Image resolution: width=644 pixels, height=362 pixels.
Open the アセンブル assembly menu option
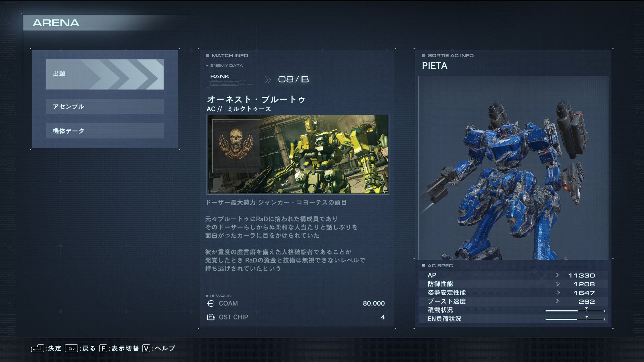point(105,107)
